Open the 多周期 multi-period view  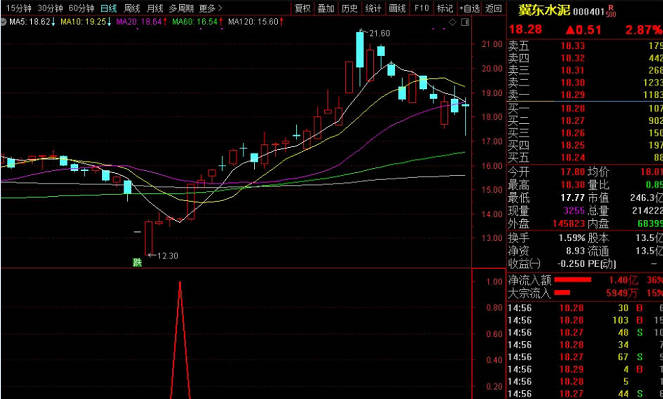[x=181, y=8]
